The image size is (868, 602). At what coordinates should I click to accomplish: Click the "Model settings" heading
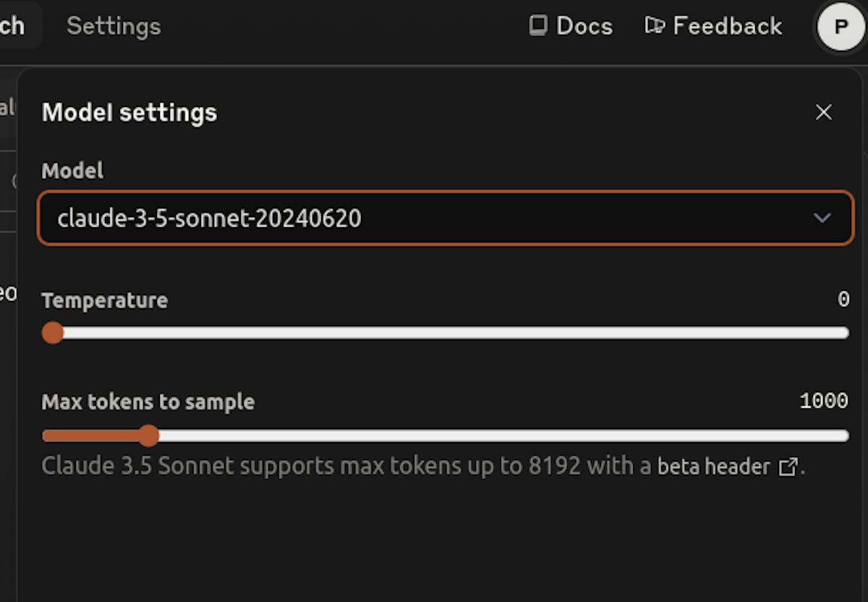[129, 113]
